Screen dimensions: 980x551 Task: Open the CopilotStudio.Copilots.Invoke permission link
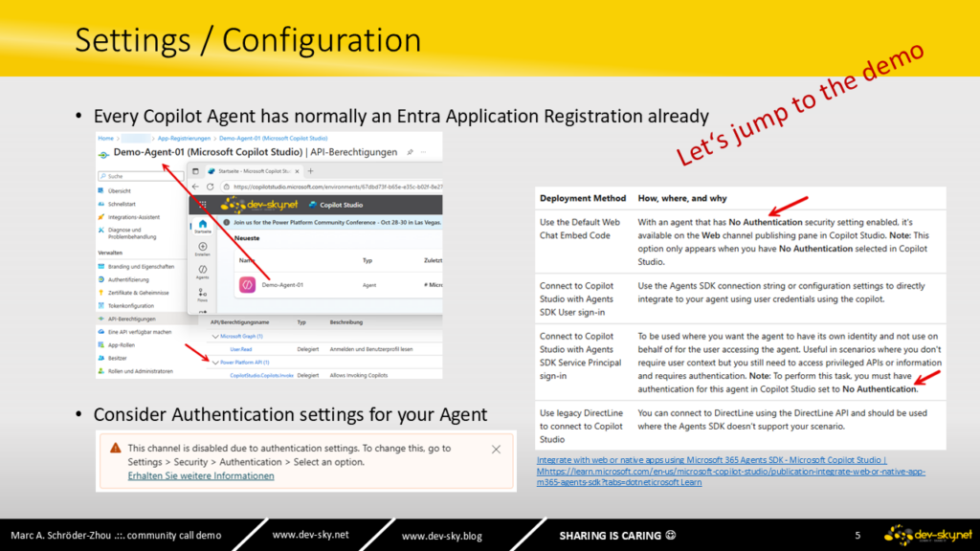coord(261,375)
